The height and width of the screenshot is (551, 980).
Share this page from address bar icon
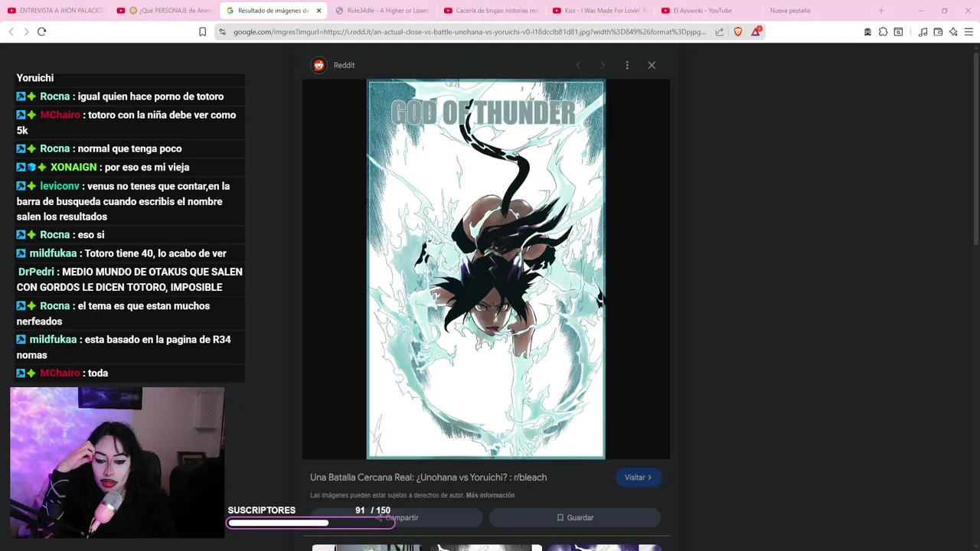[720, 31]
